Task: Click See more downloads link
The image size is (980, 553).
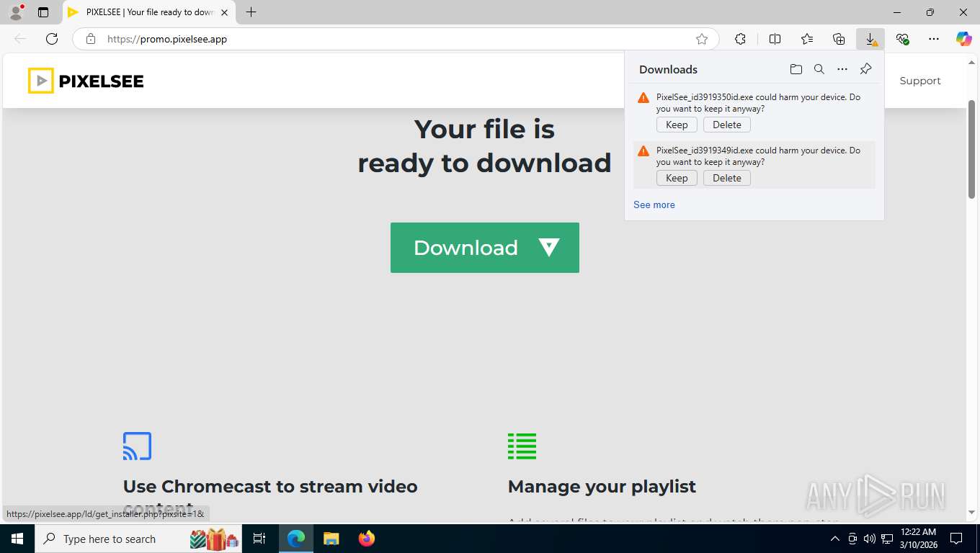Action: (654, 204)
